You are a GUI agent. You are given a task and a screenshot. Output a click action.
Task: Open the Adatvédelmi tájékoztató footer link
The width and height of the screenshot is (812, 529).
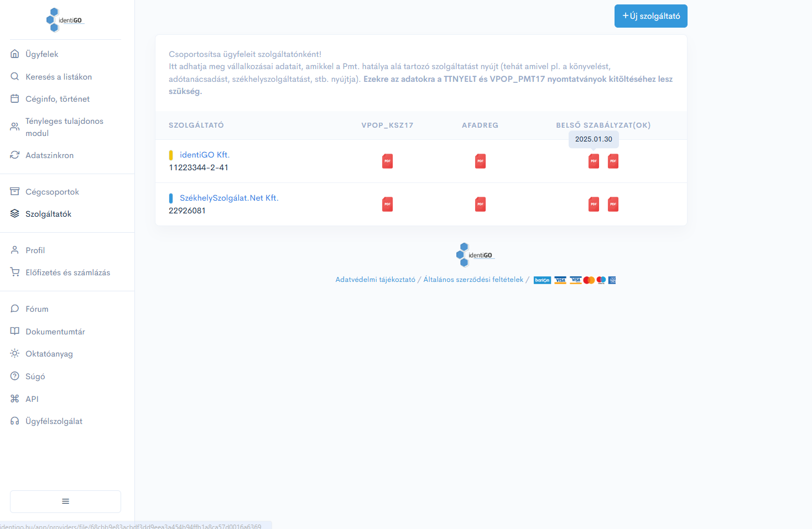click(x=375, y=280)
